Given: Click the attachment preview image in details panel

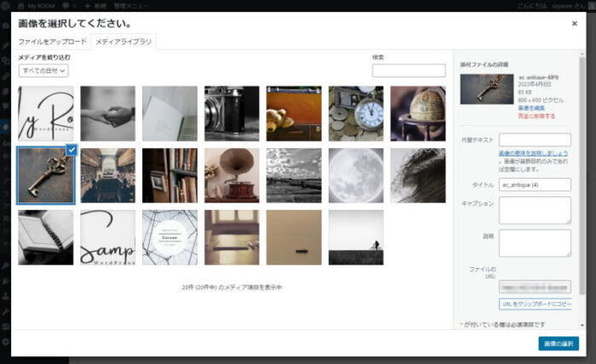Looking at the screenshot, I should [x=487, y=89].
